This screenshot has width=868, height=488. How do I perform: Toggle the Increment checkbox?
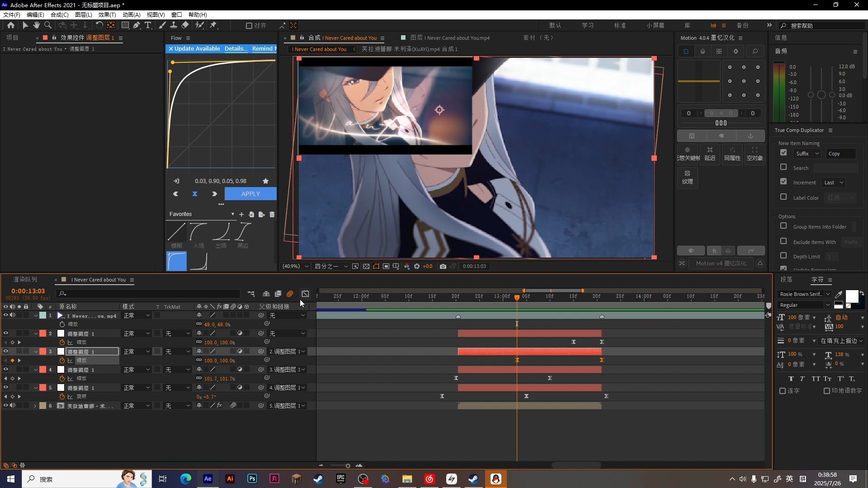click(783, 182)
